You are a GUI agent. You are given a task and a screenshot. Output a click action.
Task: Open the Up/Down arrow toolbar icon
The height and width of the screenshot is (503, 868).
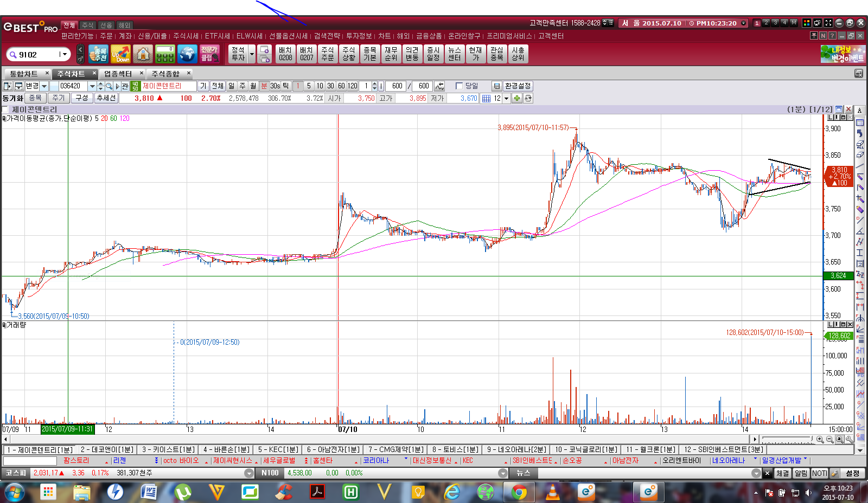[x=120, y=54]
